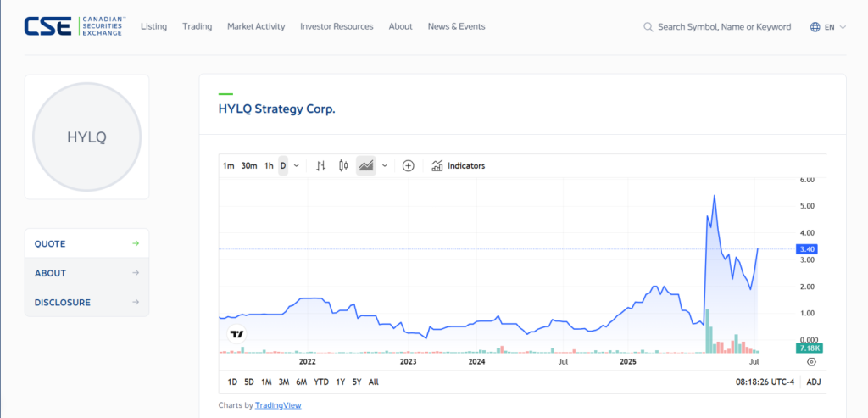
Task: Click the Search Symbol, Name or Keyword field
Action: click(x=723, y=27)
